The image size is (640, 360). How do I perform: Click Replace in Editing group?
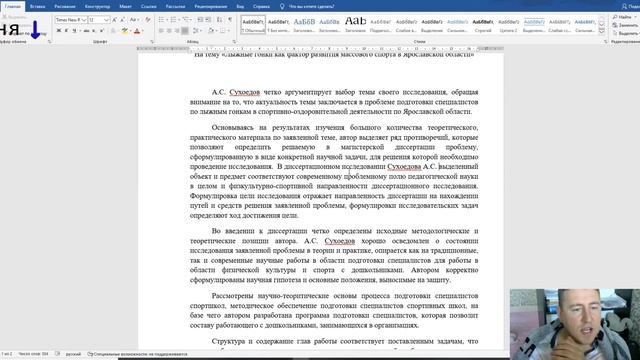tap(625, 25)
